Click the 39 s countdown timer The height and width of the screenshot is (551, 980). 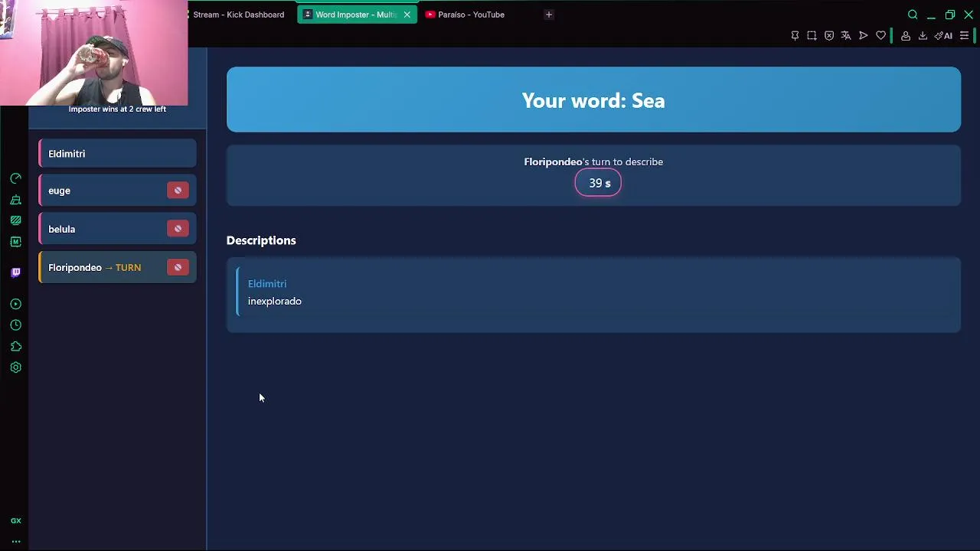598,183
